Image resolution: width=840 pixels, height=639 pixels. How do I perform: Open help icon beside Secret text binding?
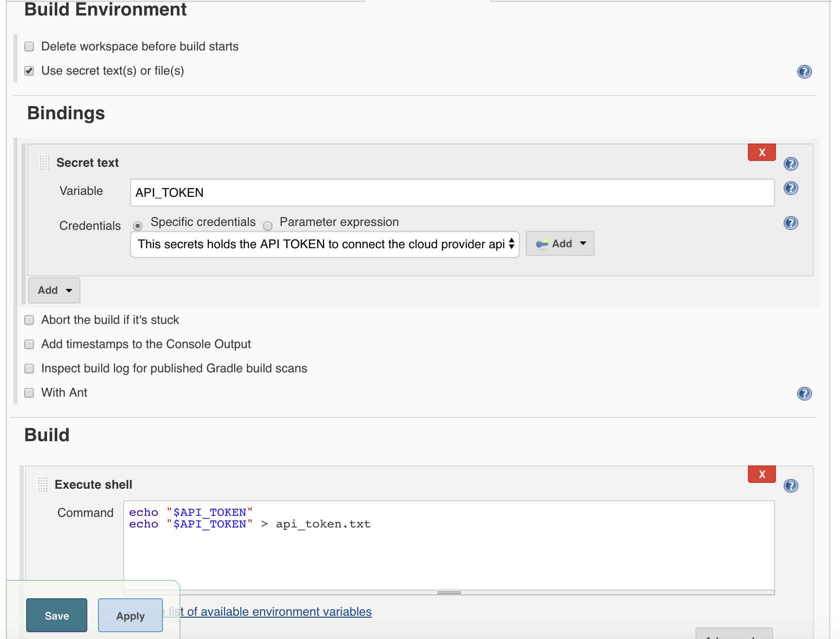click(x=791, y=164)
